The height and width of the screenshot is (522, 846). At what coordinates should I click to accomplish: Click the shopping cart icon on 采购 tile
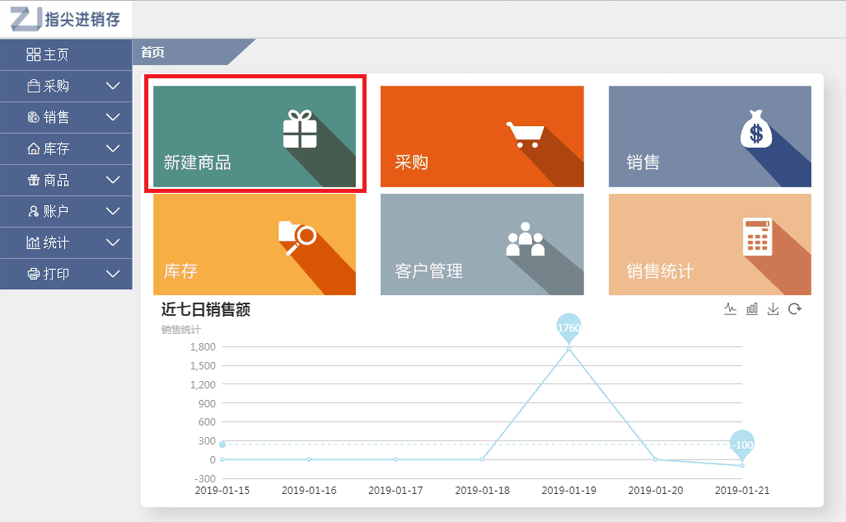(525, 134)
